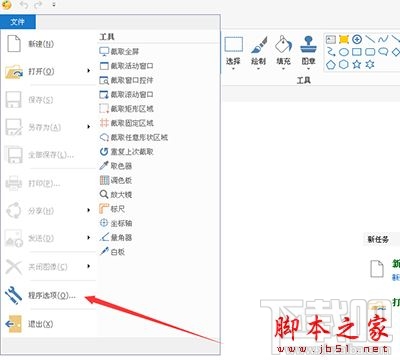Click the undo arrow in title bar
The image size is (400, 360).
(24, 5)
